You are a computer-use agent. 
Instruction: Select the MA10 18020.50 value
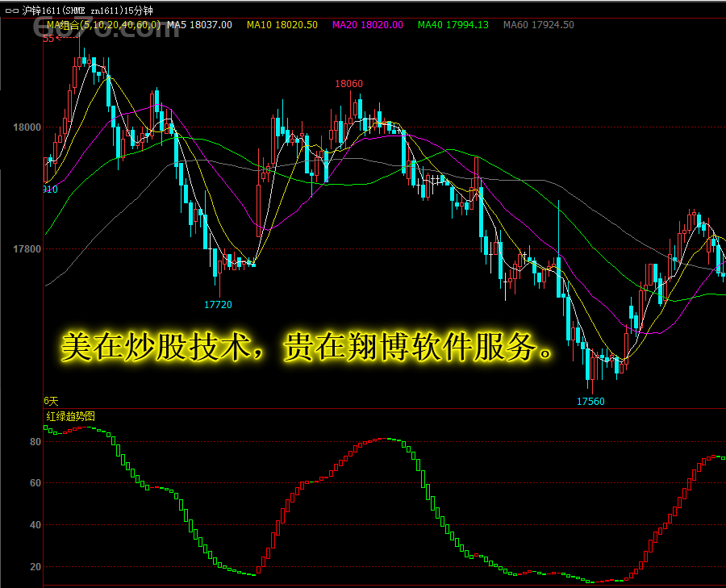pos(282,25)
